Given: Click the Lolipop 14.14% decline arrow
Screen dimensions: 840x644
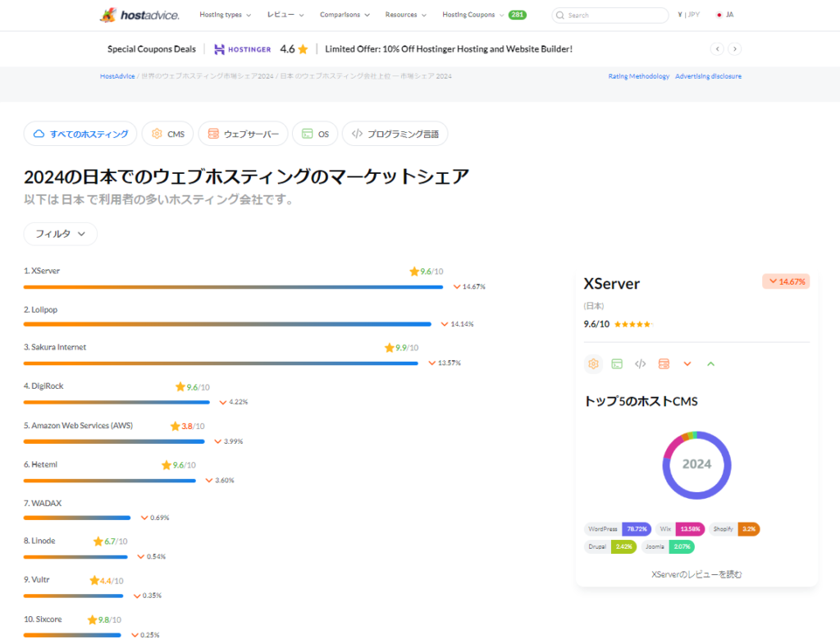Looking at the screenshot, I should click(444, 324).
